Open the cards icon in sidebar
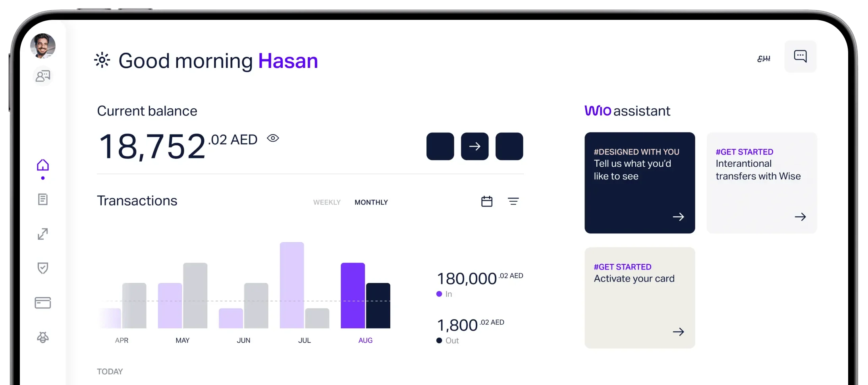The width and height of the screenshot is (868, 385). point(43,303)
